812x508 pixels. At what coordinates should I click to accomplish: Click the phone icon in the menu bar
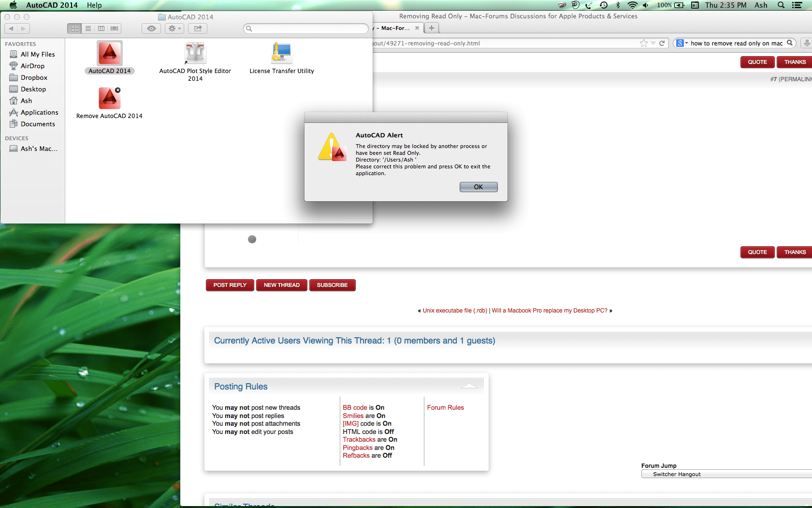tap(589, 5)
